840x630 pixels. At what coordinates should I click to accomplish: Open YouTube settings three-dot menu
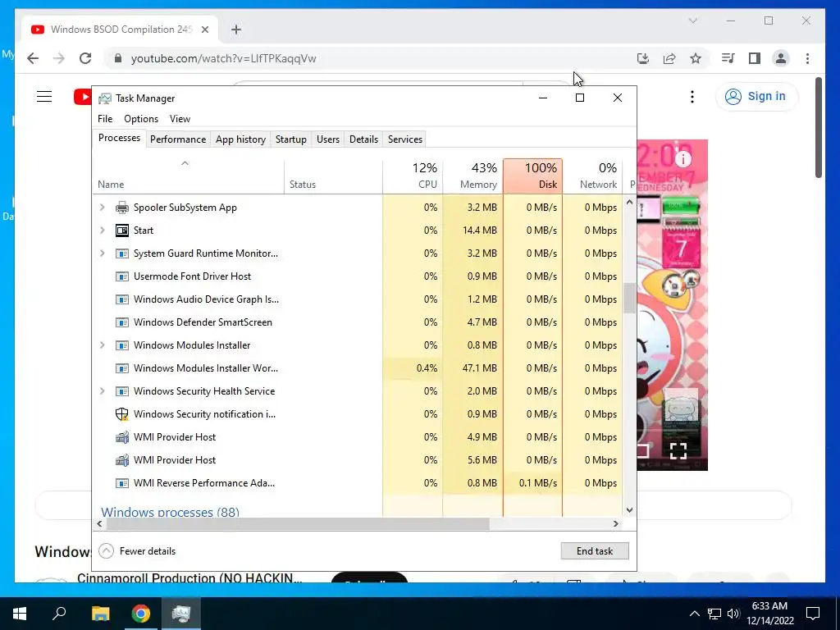coord(692,97)
